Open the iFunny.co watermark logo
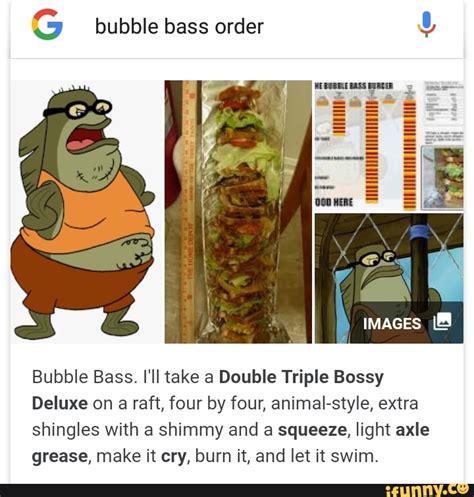 point(427,490)
